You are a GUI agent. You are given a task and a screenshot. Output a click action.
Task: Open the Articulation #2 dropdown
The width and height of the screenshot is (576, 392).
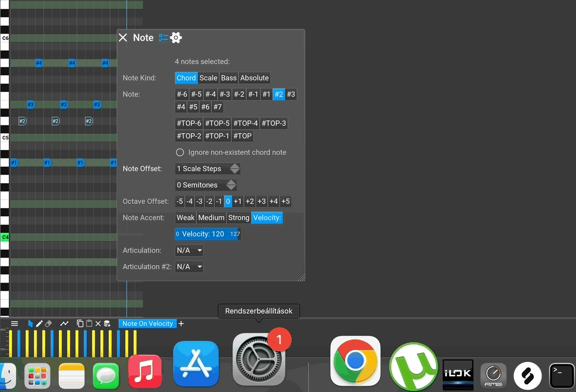coord(189,267)
